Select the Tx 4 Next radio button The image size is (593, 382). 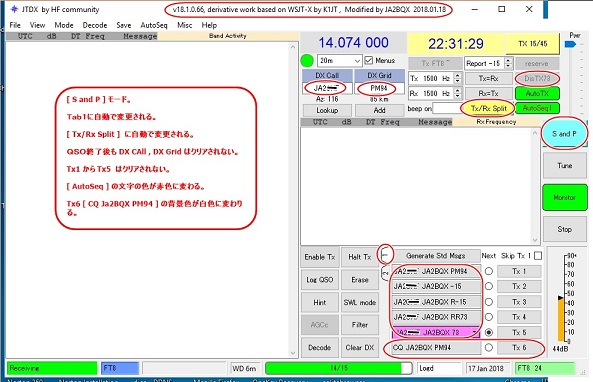pyautogui.click(x=489, y=317)
